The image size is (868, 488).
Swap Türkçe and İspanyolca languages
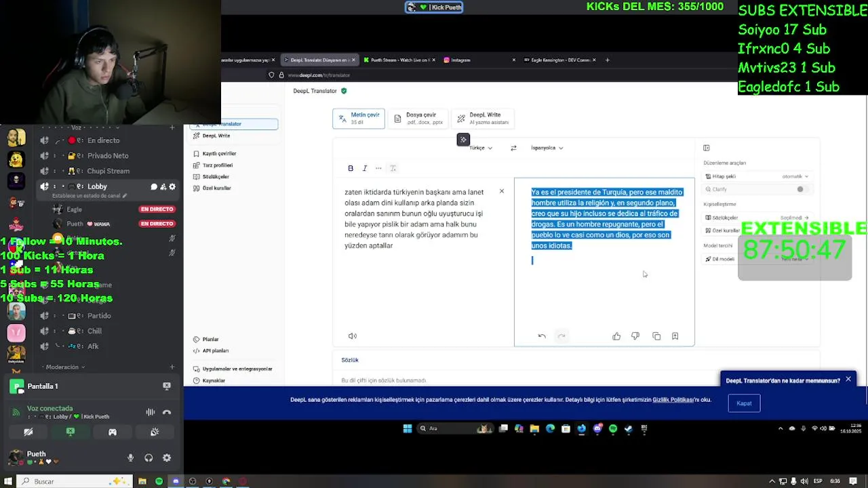pyautogui.click(x=513, y=148)
